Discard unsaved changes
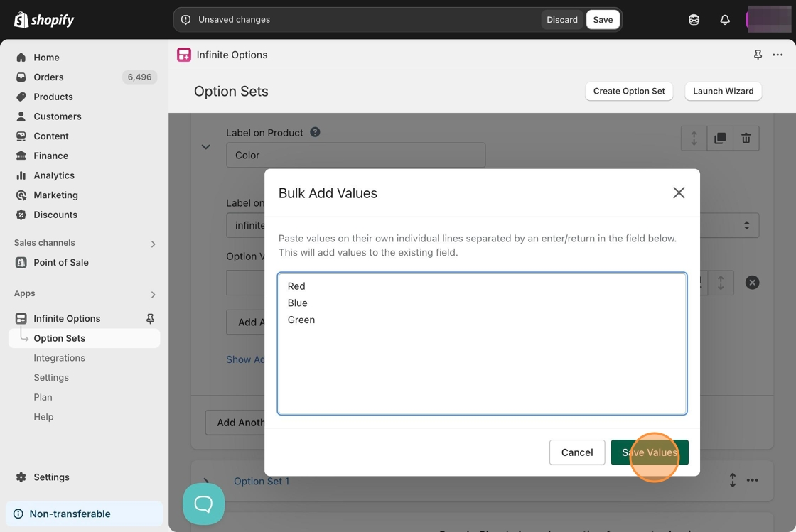Image resolution: width=796 pixels, height=532 pixels. [x=561, y=20]
